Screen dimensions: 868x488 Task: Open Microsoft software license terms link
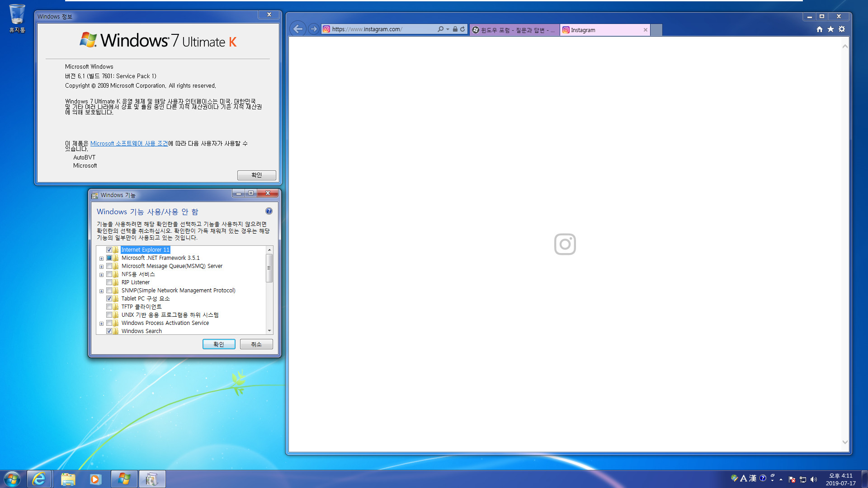coord(129,143)
